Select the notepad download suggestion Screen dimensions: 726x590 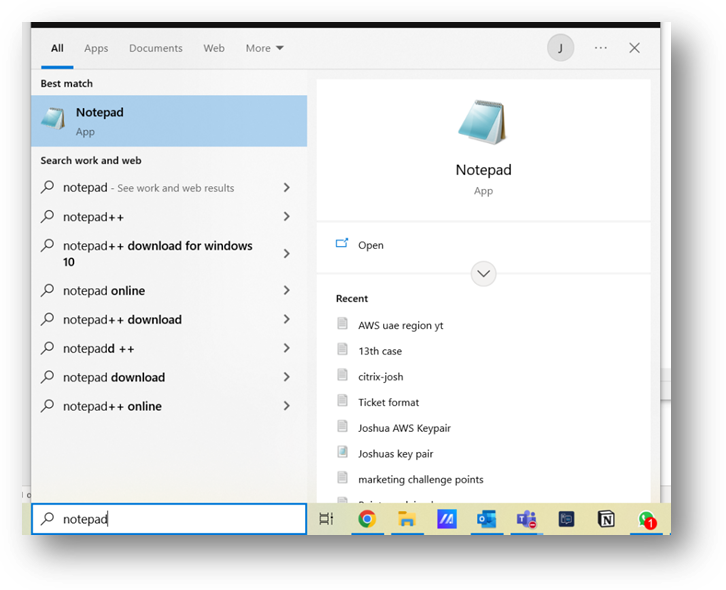point(169,377)
